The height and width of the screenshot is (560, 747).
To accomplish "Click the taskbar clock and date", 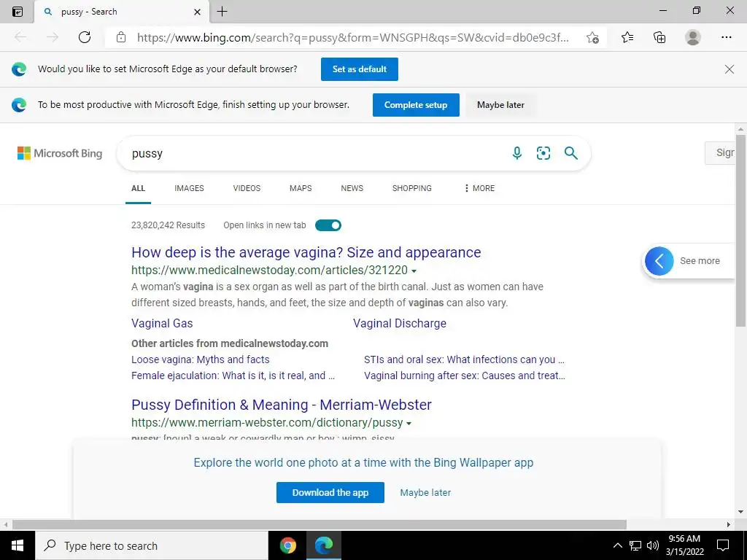I will 684,545.
